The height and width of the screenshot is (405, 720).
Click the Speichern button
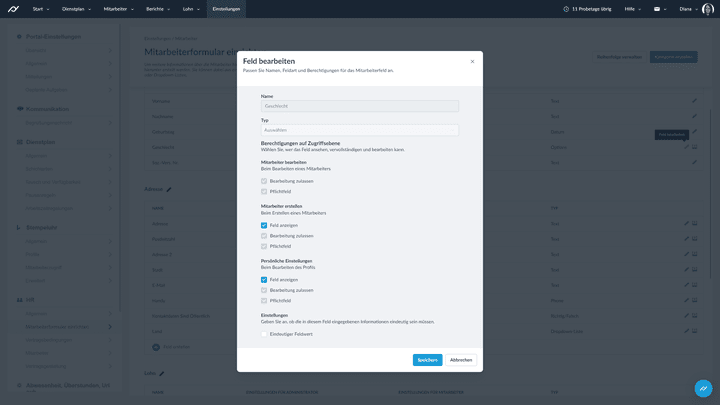pos(427,360)
